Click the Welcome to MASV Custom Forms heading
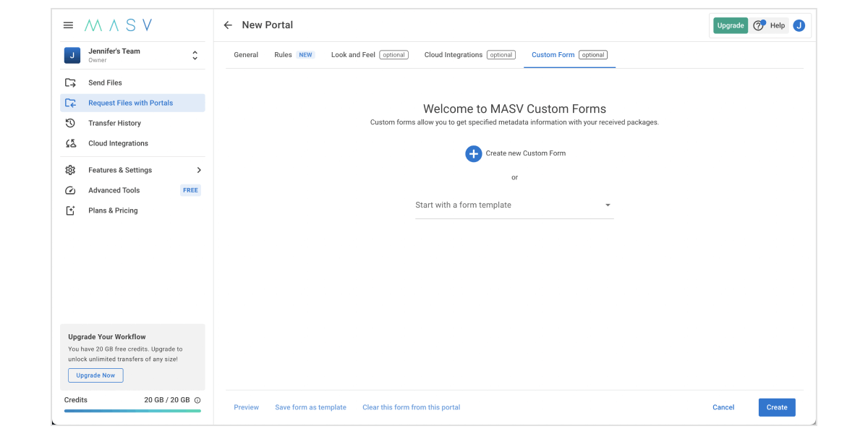The width and height of the screenshot is (868, 434). coord(514,109)
